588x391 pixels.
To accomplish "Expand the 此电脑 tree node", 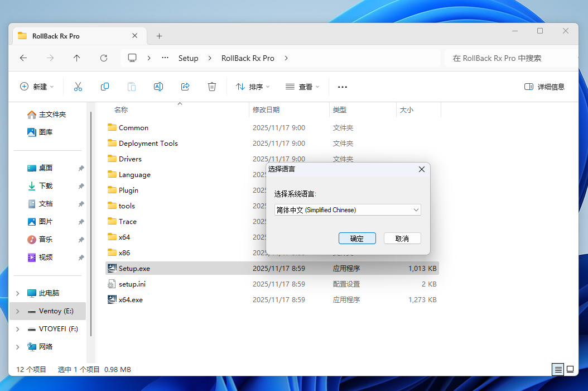I will pyautogui.click(x=17, y=293).
